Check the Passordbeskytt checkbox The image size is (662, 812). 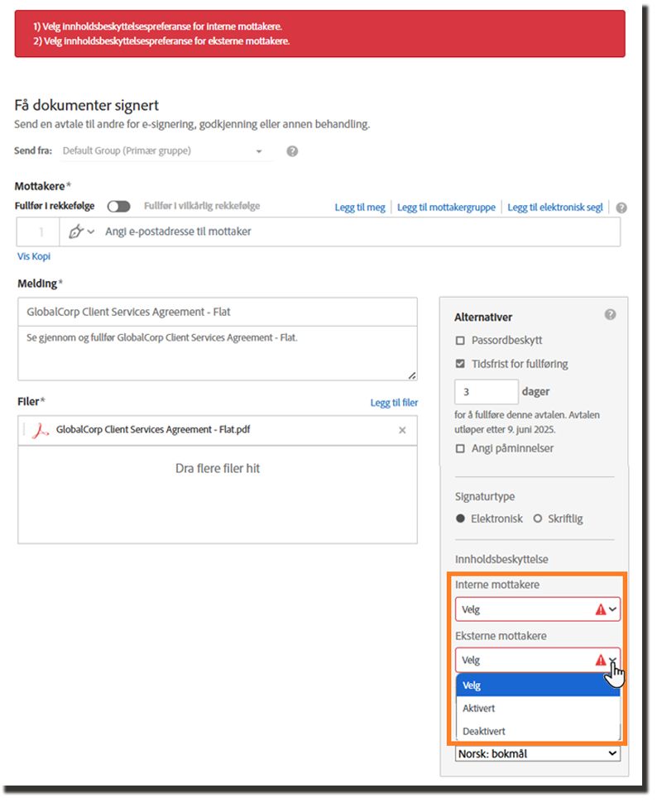(460, 341)
